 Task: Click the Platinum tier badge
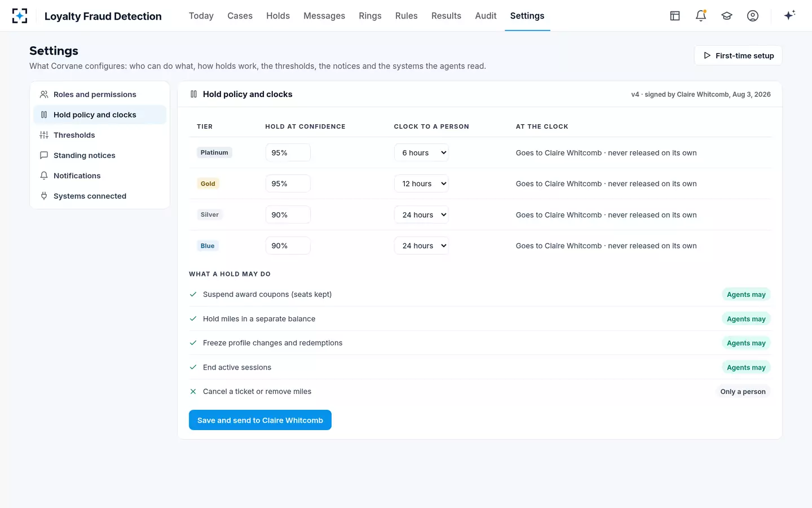(214, 152)
